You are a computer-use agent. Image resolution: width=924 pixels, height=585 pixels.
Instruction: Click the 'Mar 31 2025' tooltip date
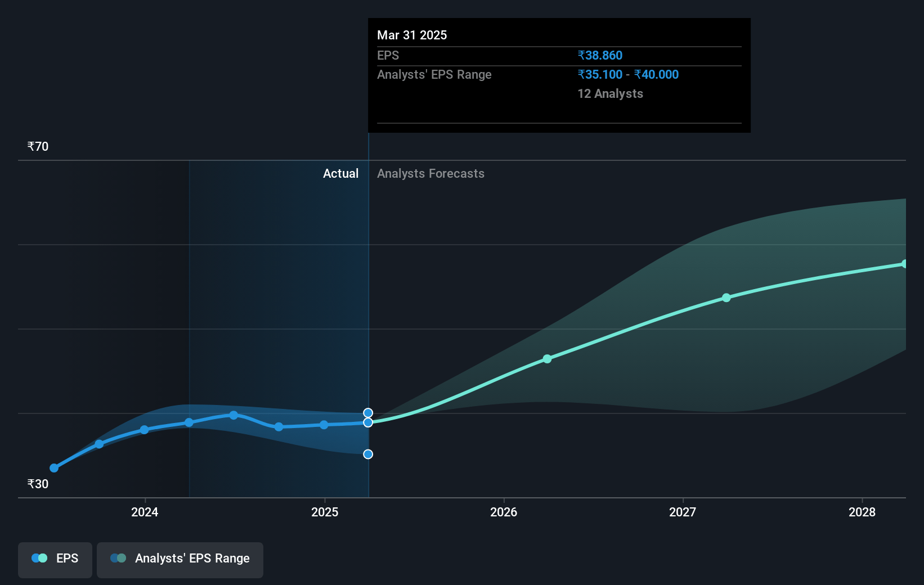tap(412, 35)
